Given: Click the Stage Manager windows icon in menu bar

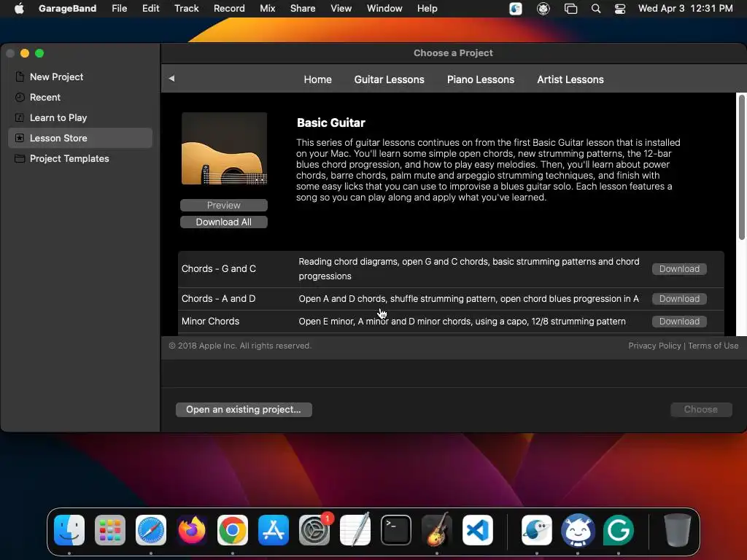Looking at the screenshot, I should tap(570, 9).
